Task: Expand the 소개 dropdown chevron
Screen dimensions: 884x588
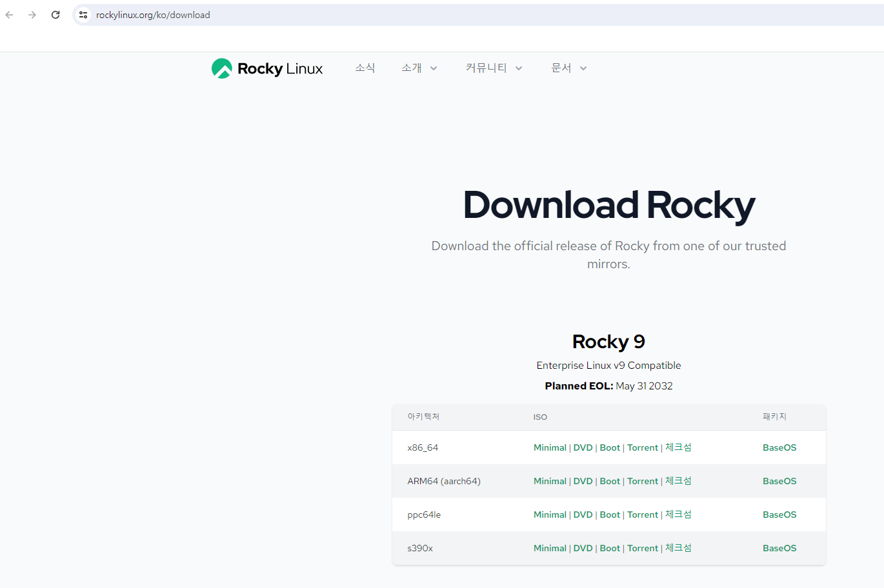Action: coord(434,68)
